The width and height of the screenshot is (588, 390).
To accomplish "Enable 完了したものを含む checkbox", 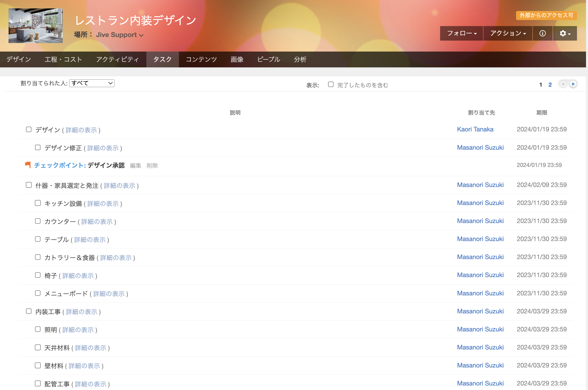I will pyautogui.click(x=331, y=84).
